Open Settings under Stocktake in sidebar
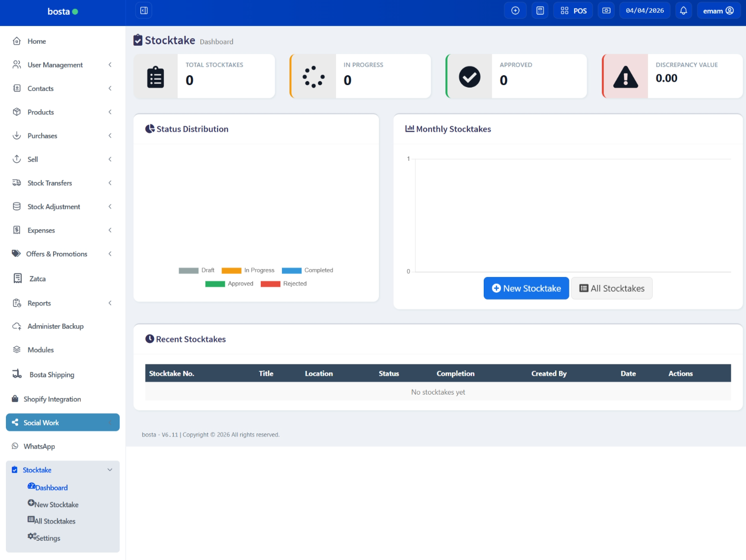The width and height of the screenshot is (746, 560). pos(48,538)
